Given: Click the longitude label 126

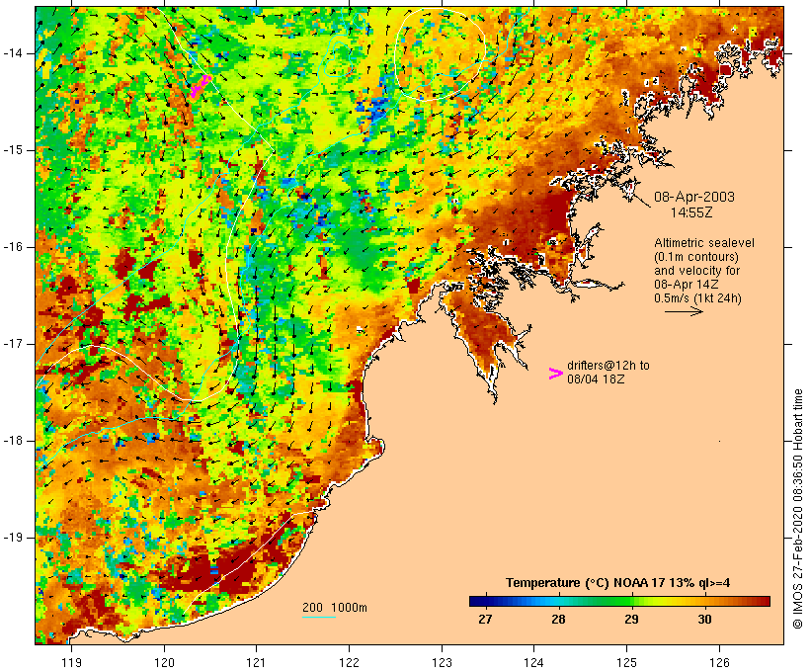Looking at the screenshot, I should pyautogui.click(x=719, y=663).
